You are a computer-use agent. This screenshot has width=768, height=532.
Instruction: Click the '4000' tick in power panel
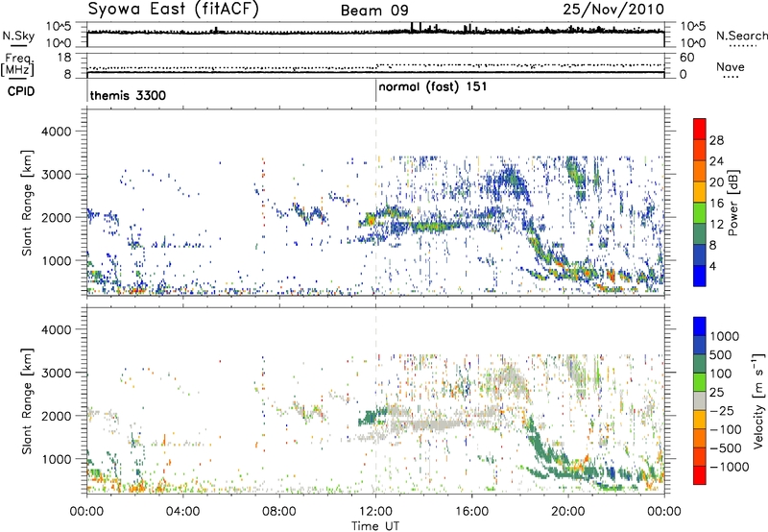[x=56, y=132]
